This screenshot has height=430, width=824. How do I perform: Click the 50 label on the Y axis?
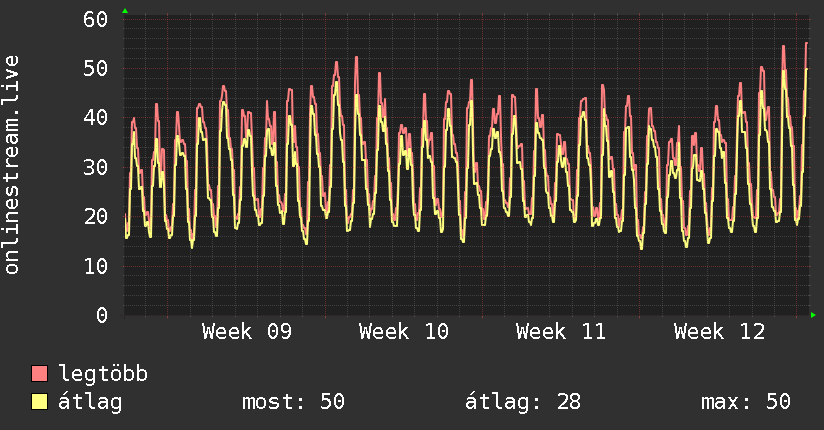click(96, 68)
